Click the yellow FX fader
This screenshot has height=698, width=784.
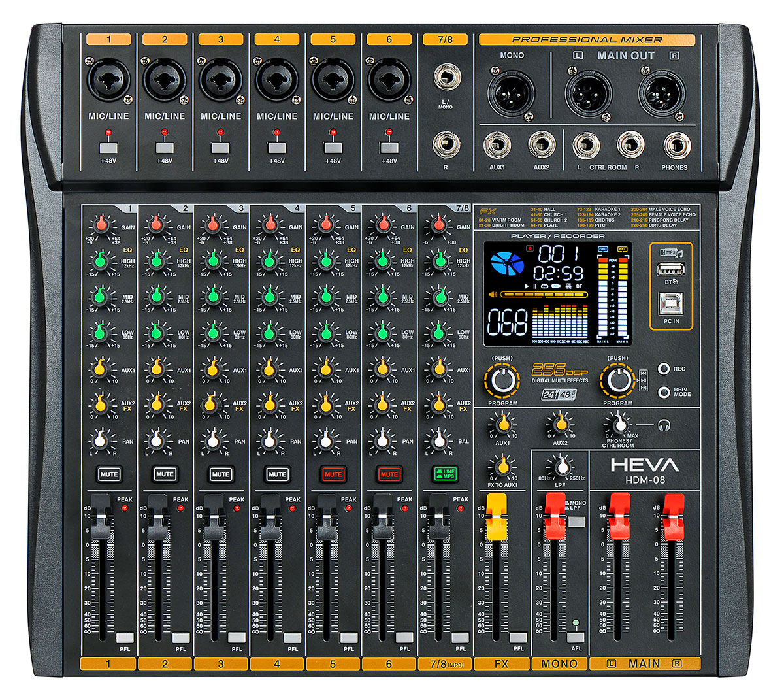pyautogui.click(x=497, y=517)
